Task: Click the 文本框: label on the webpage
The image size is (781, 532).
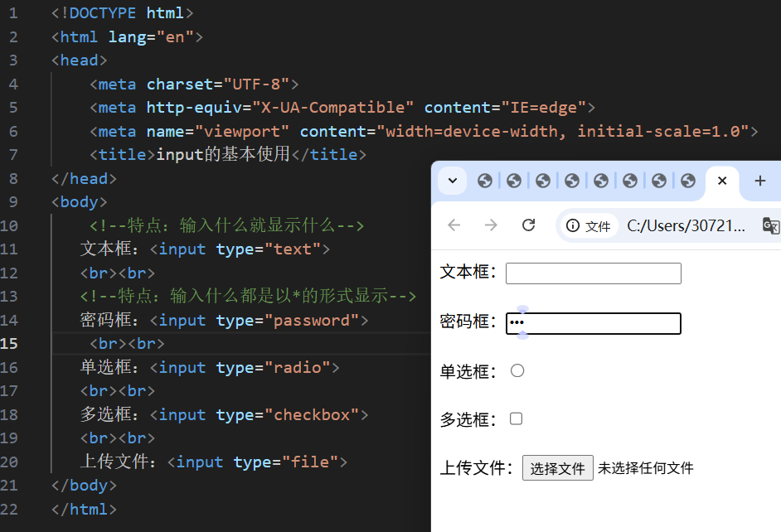Action: [468, 273]
